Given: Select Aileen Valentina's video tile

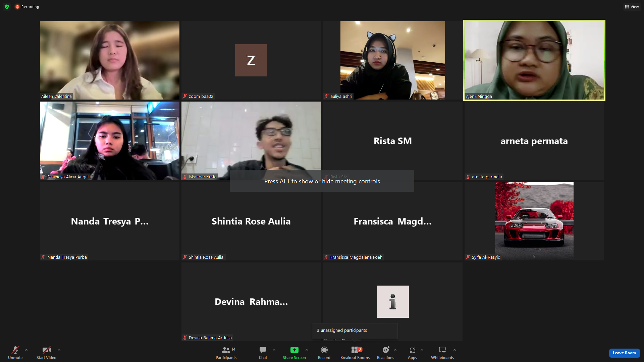Looking at the screenshot, I should [x=110, y=60].
